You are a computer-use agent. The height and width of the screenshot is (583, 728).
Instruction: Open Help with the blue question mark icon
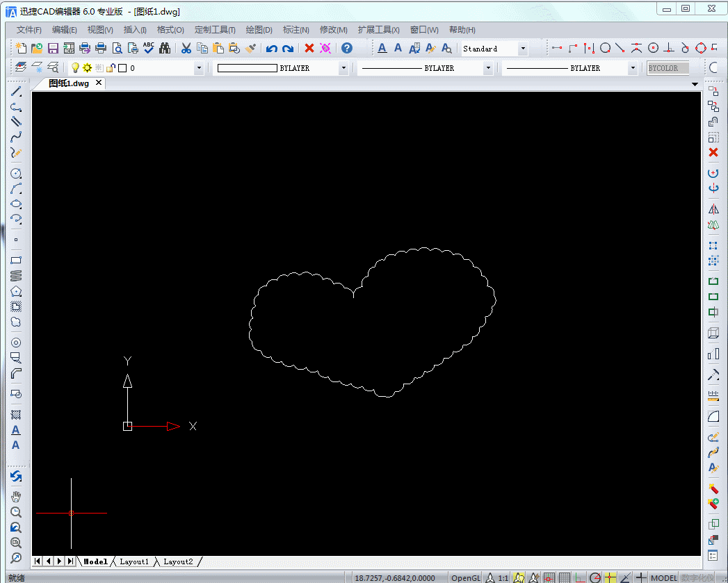347,48
